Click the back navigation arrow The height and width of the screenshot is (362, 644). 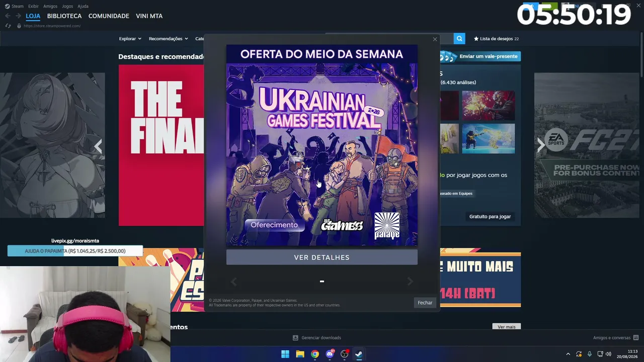point(8,16)
